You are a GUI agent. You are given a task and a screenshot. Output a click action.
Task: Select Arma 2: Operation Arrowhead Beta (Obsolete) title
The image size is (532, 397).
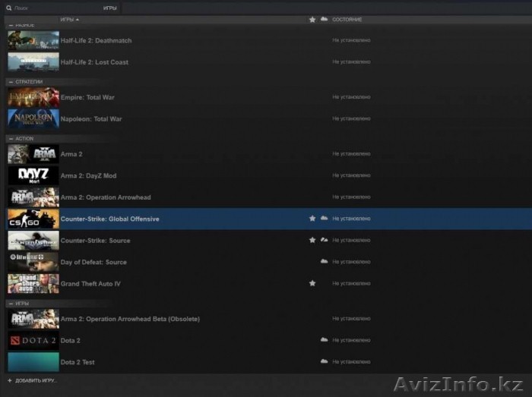[x=130, y=319]
